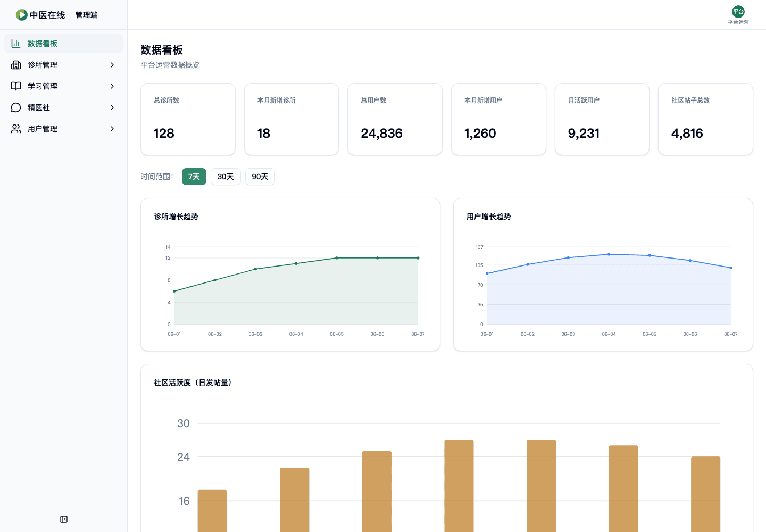
Task: Open the 平台 avatar at top right
Action: [x=738, y=12]
